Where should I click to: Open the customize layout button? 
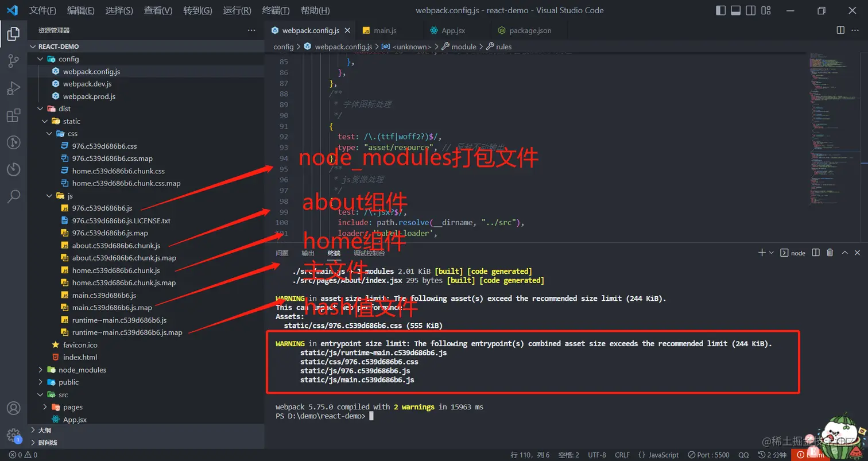pyautogui.click(x=765, y=10)
